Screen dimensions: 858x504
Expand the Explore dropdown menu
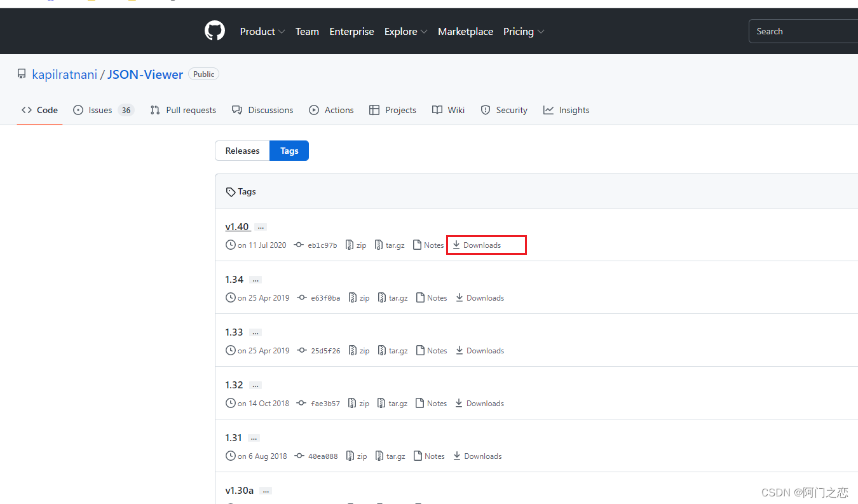tap(405, 31)
